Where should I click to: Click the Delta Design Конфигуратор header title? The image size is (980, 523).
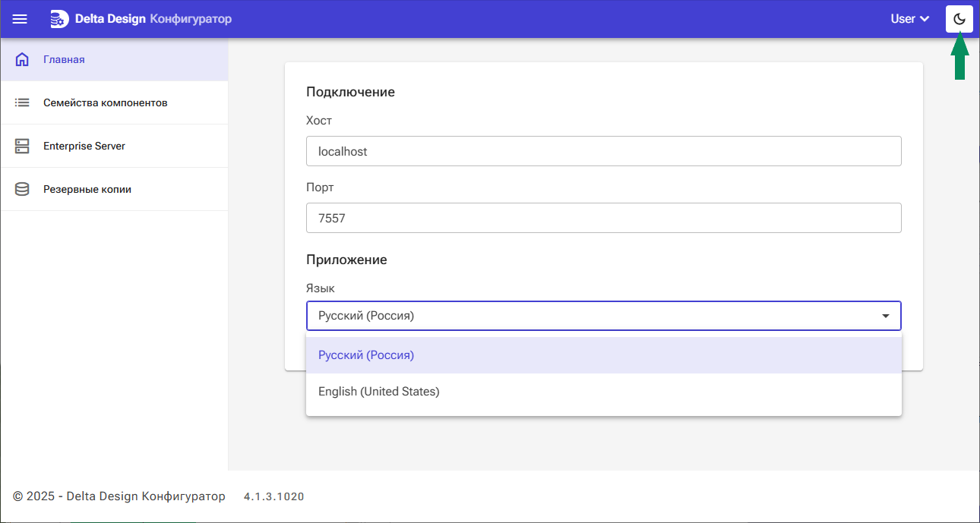pos(153,19)
